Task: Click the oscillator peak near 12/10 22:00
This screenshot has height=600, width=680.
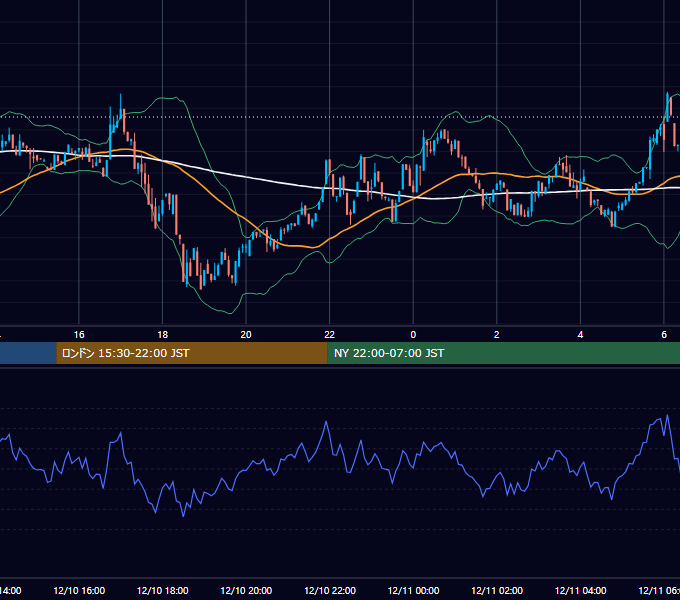Action: click(x=326, y=422)
